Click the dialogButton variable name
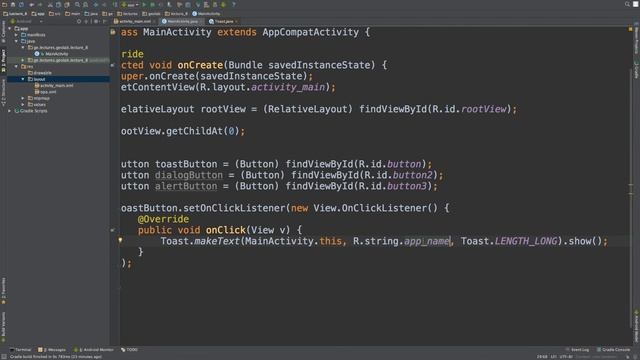 click(189, 175)
